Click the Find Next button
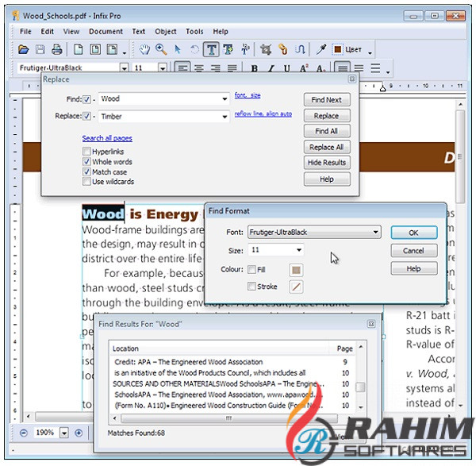476x466 pixels. pos(327,100)
